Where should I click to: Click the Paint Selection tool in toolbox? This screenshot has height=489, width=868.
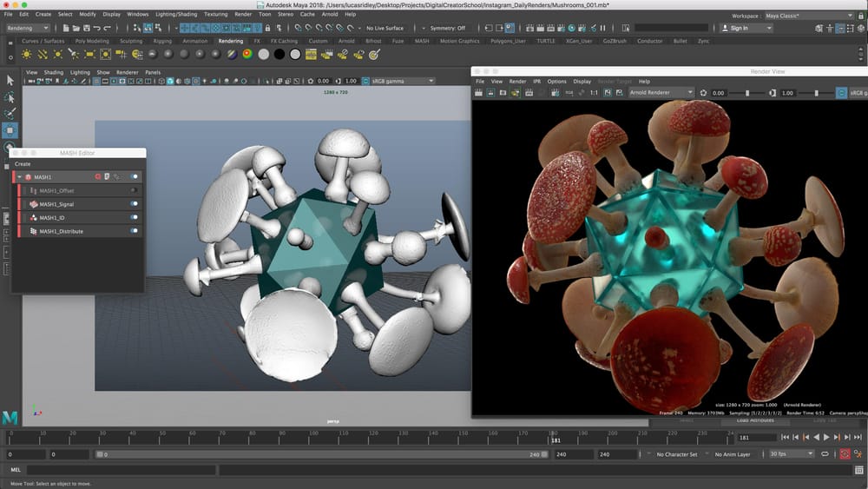[10, 114]
